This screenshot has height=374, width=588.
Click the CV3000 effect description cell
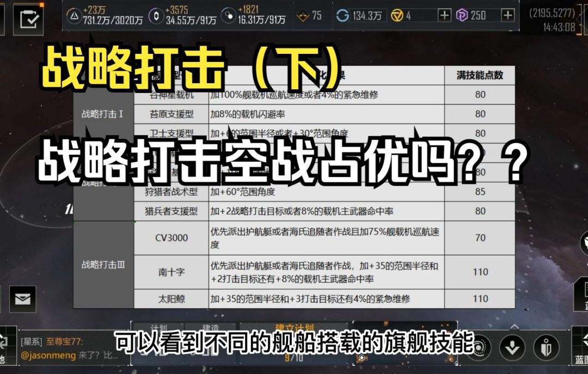coord(327,238)
